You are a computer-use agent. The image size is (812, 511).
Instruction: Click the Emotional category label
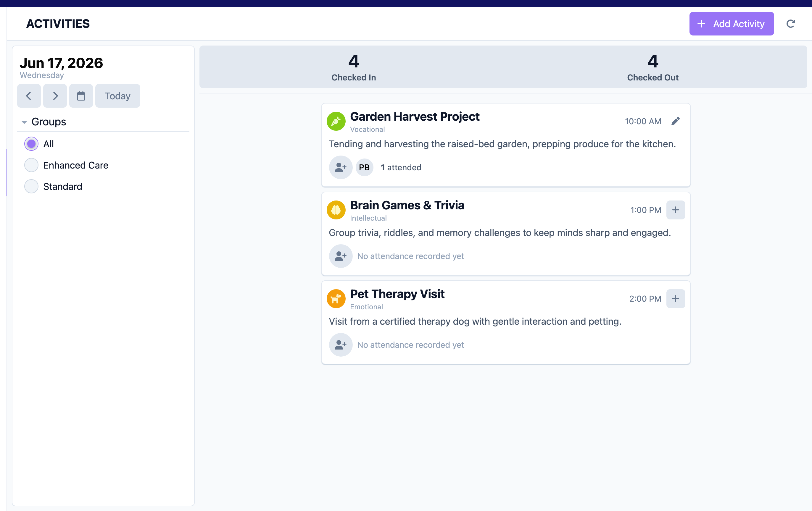(366, 307)
